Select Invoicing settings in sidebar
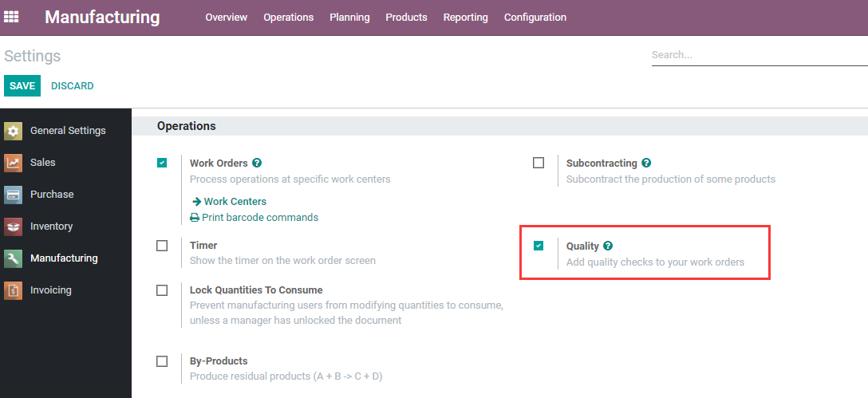The image size is (868, 398). click(51, 290)
